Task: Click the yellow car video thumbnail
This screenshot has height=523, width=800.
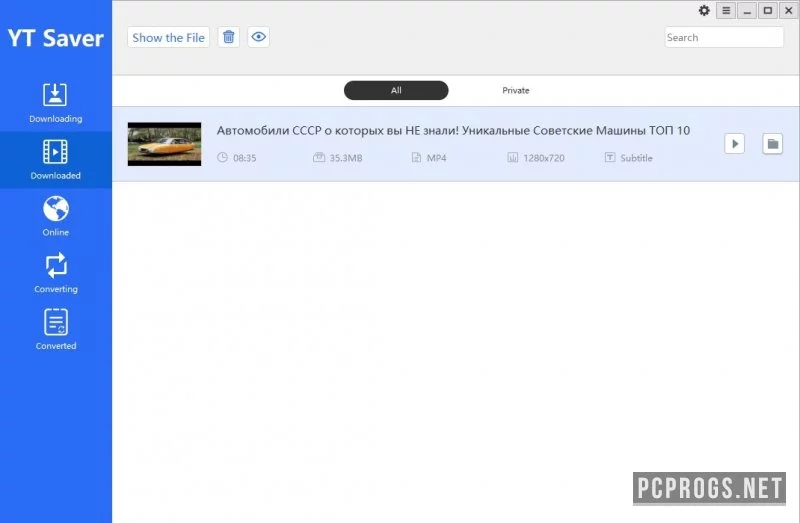Action: point(164,144)
